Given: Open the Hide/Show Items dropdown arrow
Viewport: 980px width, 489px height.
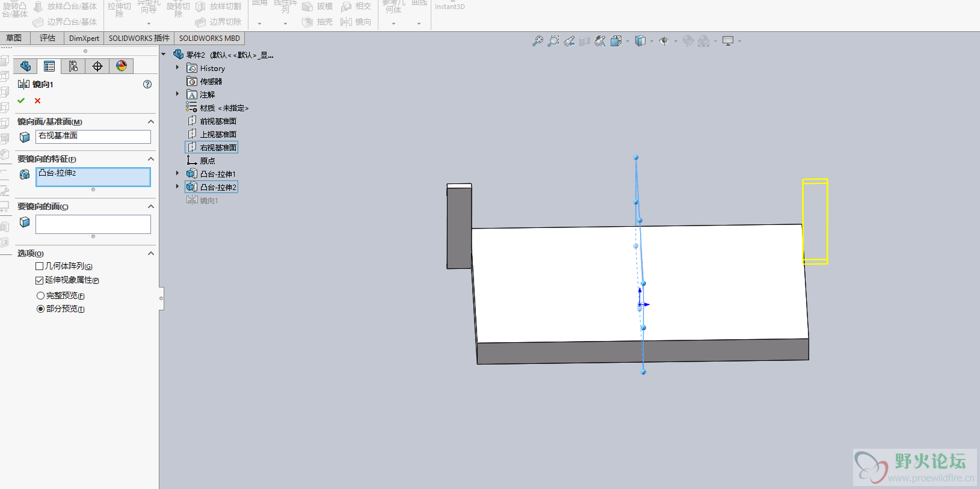Looking at the screenshot, I should coord(676,42).
